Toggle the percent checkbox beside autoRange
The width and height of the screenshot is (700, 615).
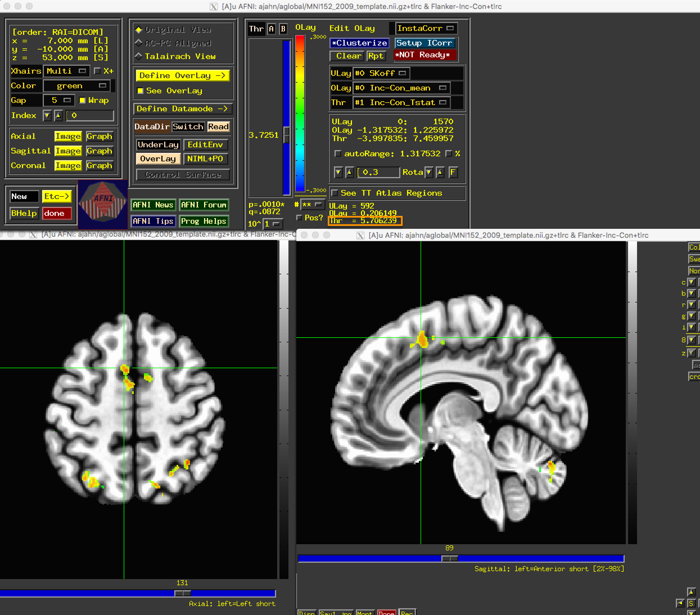(448, 154)
